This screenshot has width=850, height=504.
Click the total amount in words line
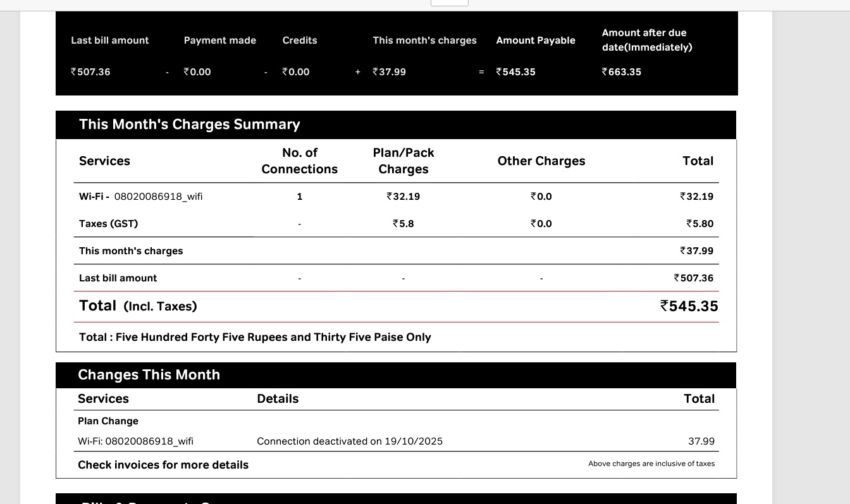pyautogui.click(x=255, y=337)
